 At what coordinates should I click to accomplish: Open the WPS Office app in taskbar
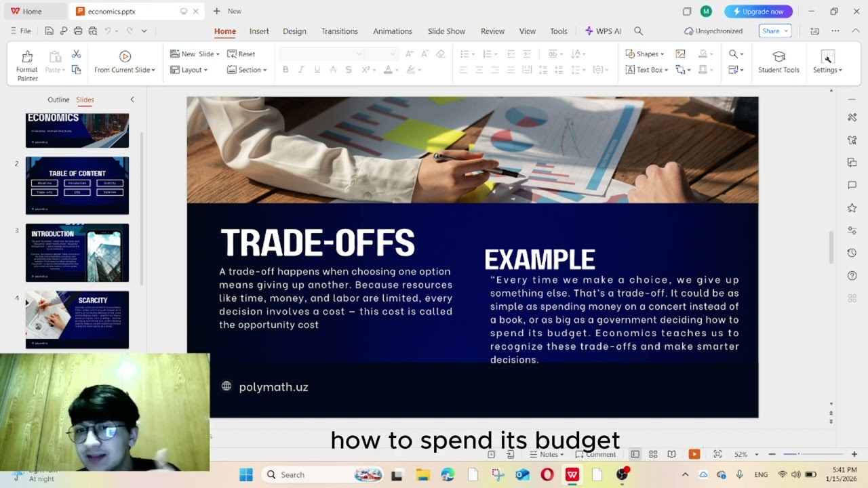[x=572, y=474]
